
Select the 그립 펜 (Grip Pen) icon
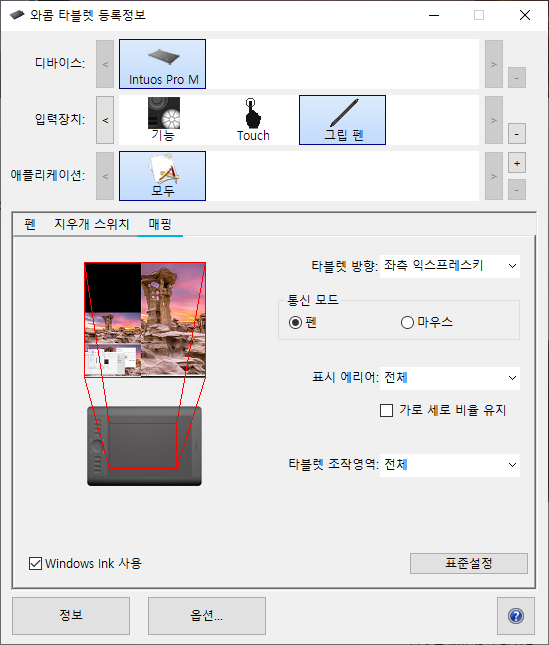click(342, 120)
